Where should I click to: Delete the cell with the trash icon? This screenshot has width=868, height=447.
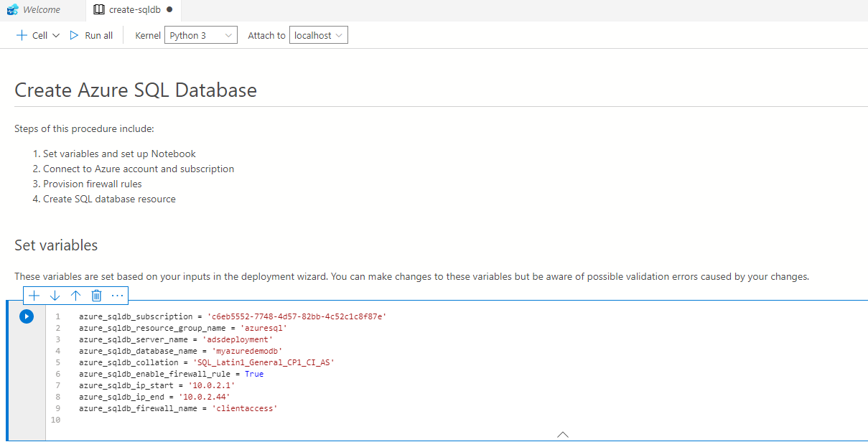(x=96, y=295)
